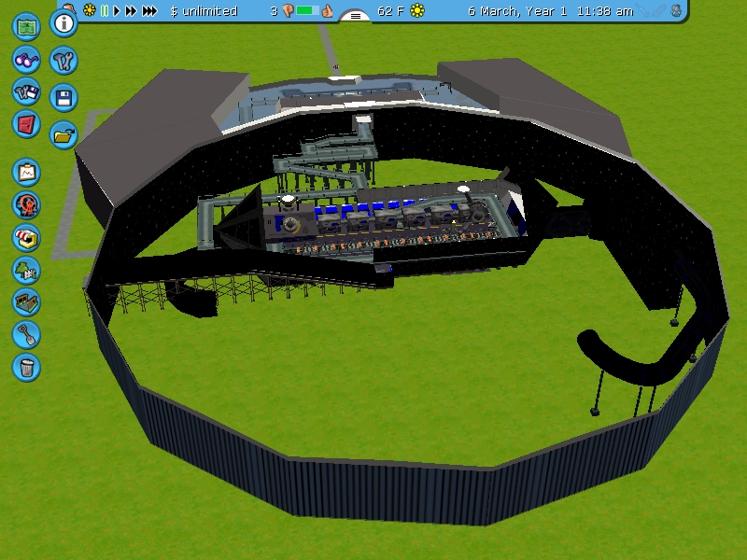This screenshot has width=747, height=560.
Task: Click the sunny weather icon
Action: pos(417,10)
